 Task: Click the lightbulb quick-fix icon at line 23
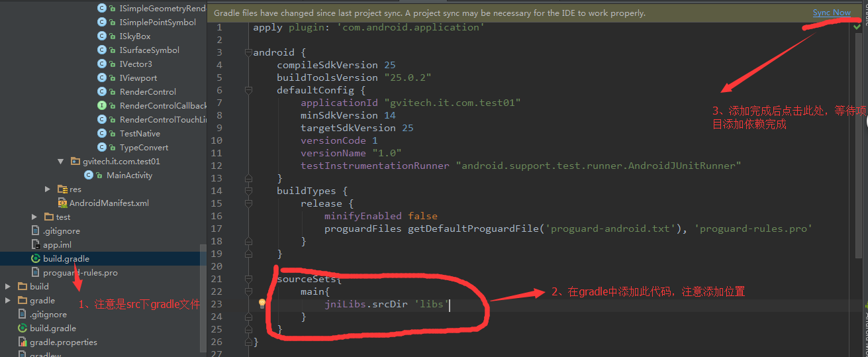click(262, 304)
